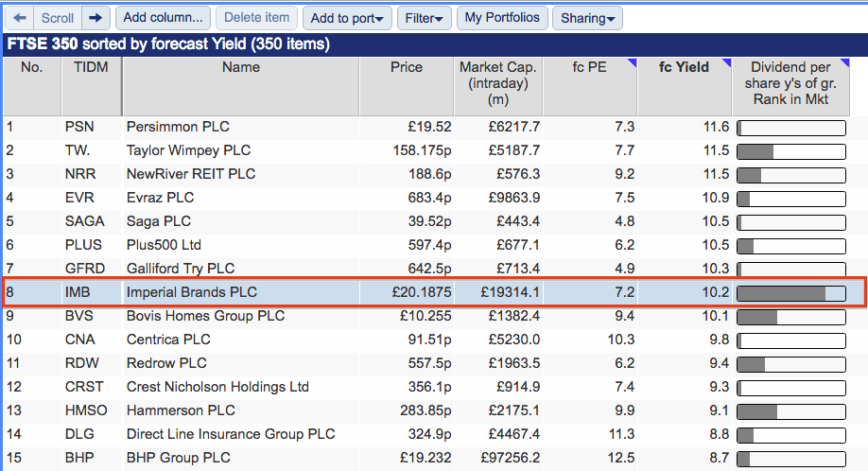Select Bovis Homes Group PLC name
The width and height of the screenshot is (868, 471).
point(205,316)
